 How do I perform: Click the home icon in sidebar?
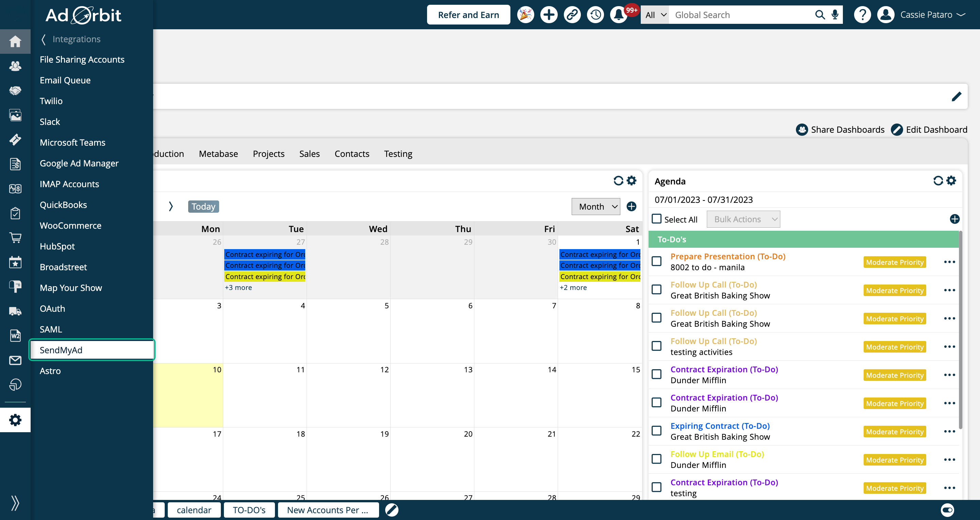click(x=15, y=41)
